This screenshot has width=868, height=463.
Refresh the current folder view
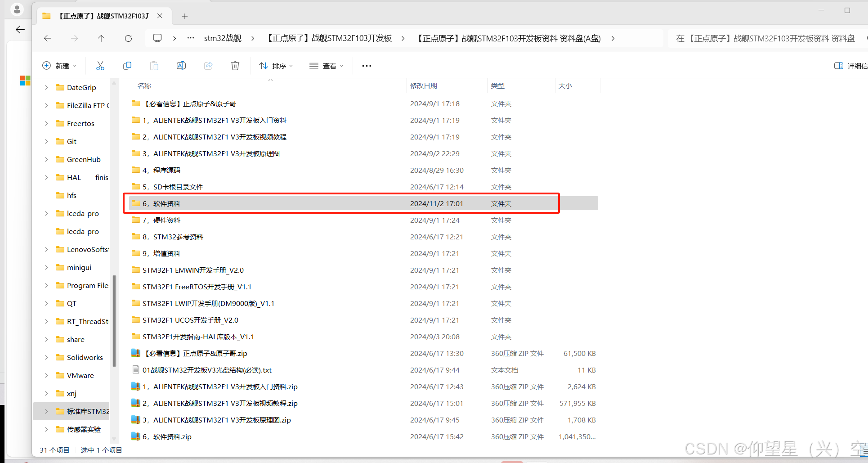128,38
